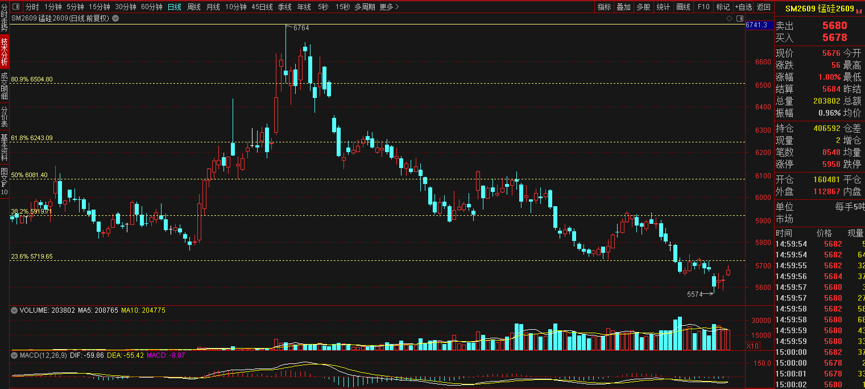Screen dimensions: 865x389
Task: Click the 5574 low price label
Action: pos(694,294)
